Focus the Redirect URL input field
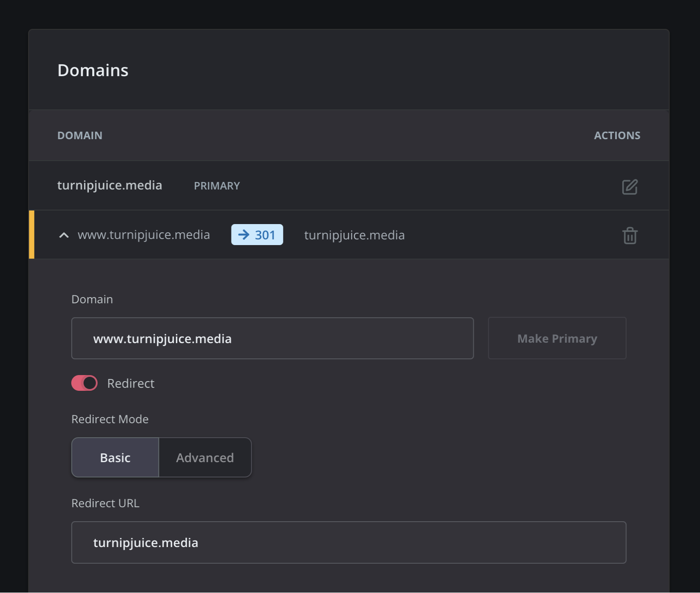This screenshot has height=593, width=700. [349, 542]
